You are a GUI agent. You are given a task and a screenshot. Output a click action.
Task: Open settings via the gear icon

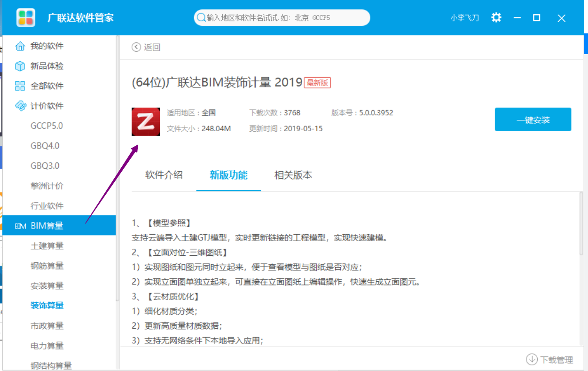point(496,18)
